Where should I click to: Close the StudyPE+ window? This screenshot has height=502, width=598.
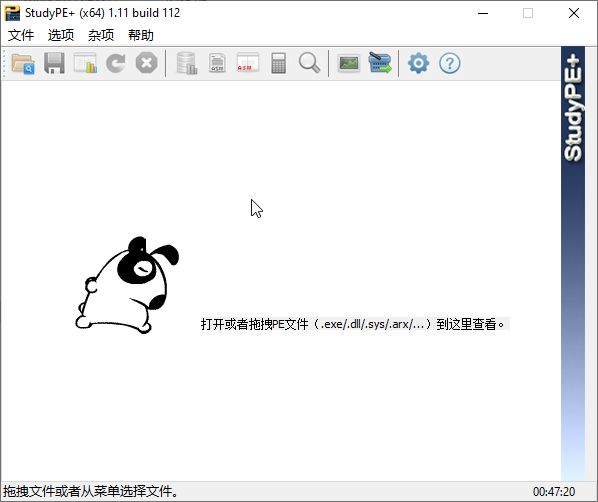coord(574,13)
